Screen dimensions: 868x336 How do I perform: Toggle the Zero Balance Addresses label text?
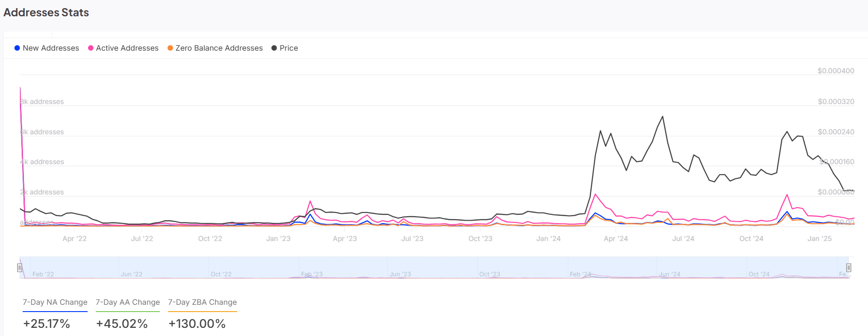click(219, 48)
